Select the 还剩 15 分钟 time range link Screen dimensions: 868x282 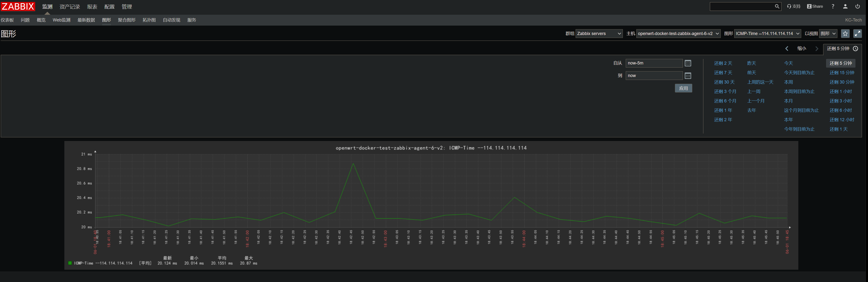[x=841, y=72]
